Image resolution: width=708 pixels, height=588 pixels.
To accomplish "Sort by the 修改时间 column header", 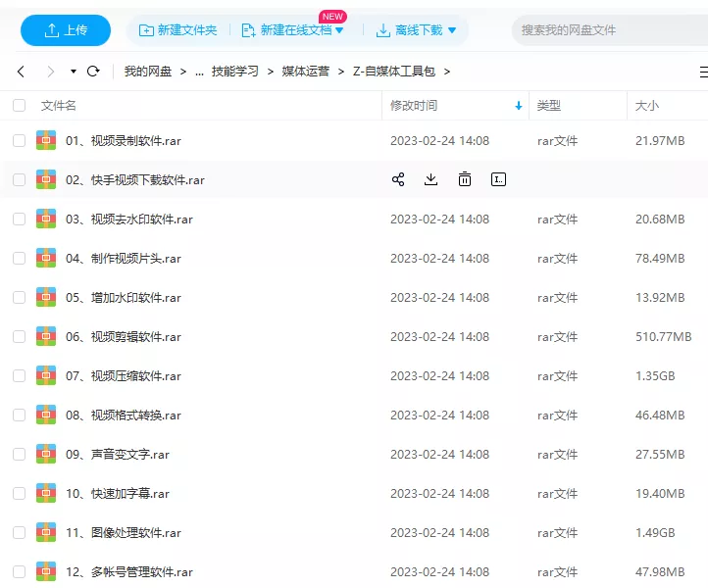I will (414, 105).
